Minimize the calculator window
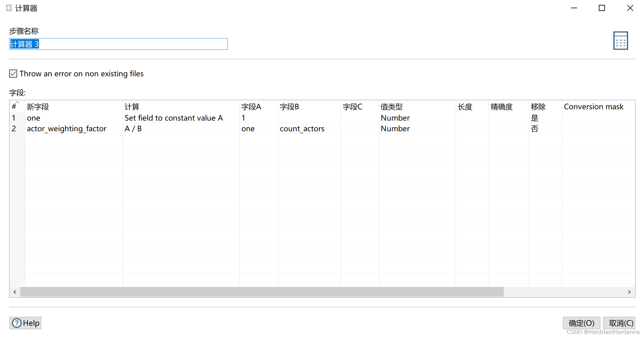This screenshot has height=337, width=644. (x=574, y=8)
